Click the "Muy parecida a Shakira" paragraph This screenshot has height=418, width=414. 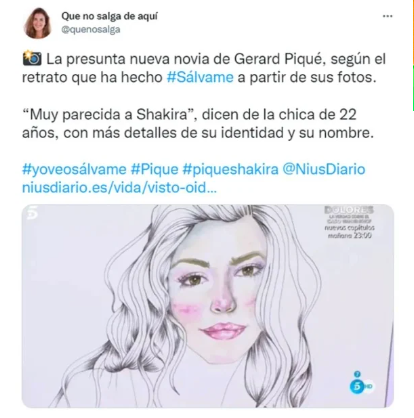click(196, 124)
